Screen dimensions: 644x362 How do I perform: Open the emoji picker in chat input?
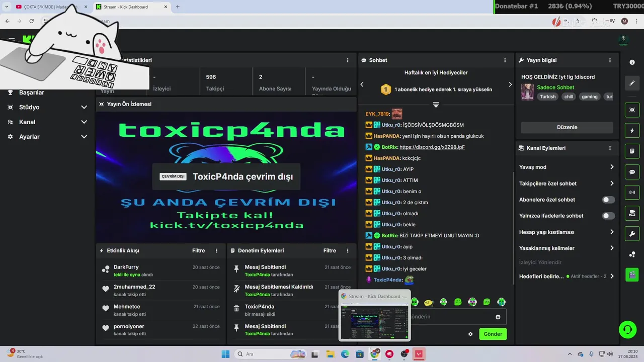click(x=498, y=317)
